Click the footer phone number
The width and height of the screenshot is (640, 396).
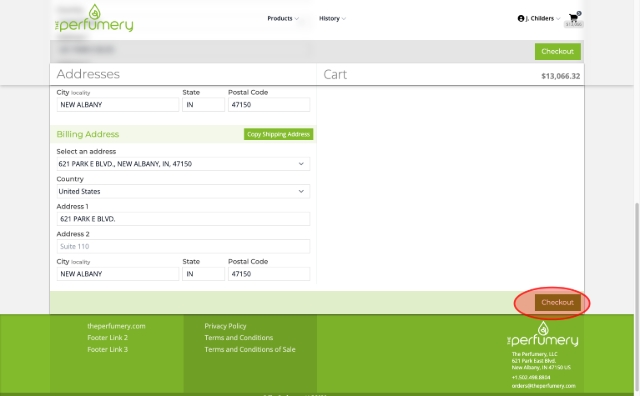click(531, 377)
